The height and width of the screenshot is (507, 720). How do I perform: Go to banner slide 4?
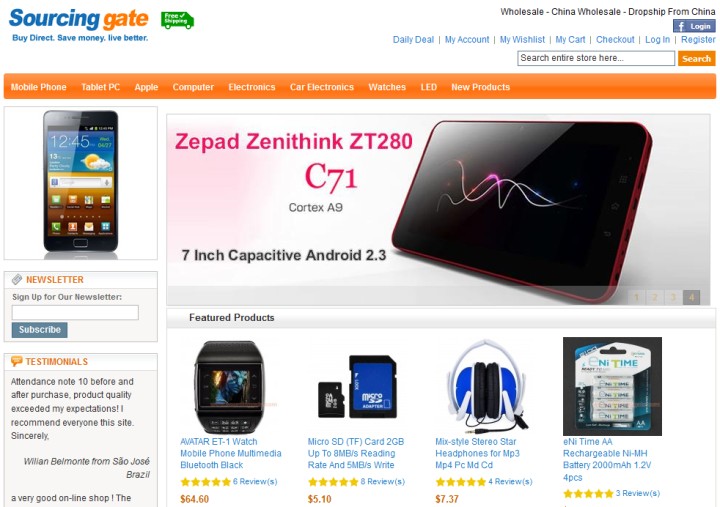coord(692,297)
